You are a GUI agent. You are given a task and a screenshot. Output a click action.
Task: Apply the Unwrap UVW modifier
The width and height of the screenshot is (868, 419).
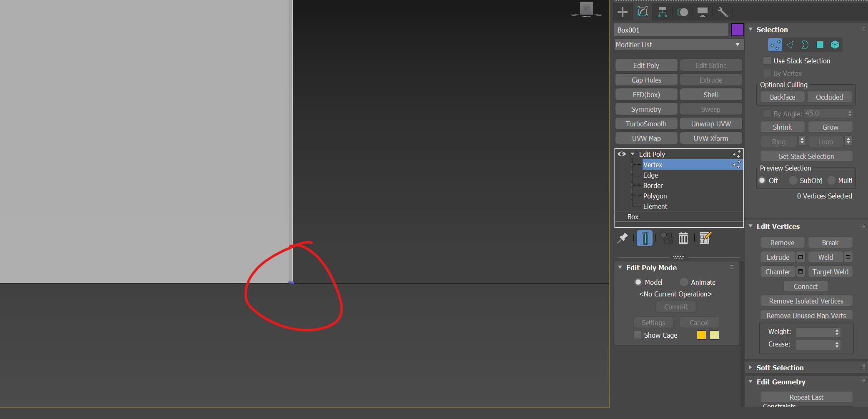coord(711,124)
